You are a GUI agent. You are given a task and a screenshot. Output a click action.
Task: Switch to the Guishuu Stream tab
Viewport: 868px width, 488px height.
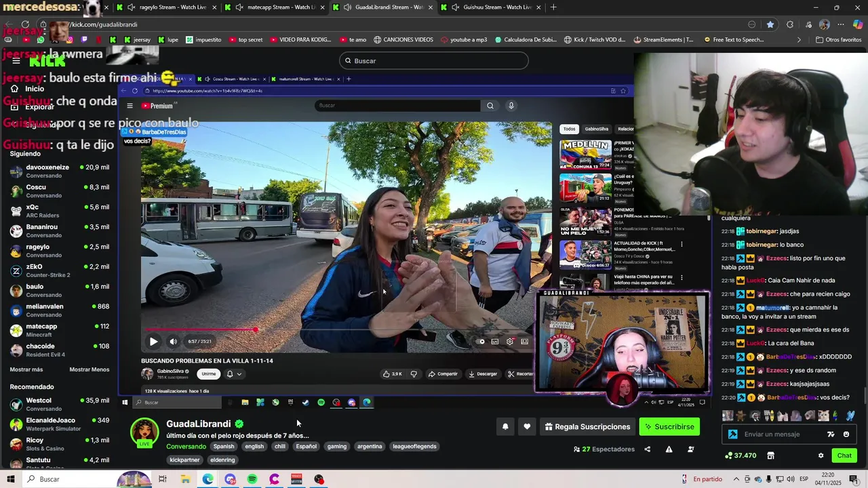491,7
